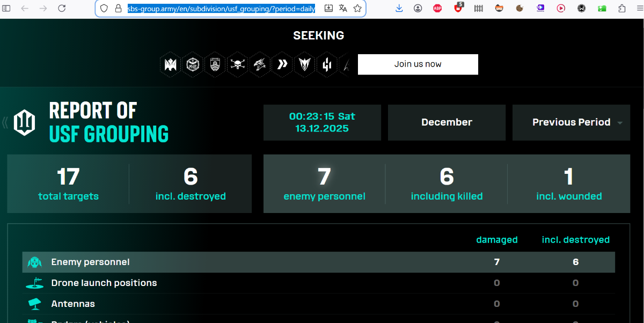
Task: Open the AdBlock Plus extension icon
Action: 437,8
